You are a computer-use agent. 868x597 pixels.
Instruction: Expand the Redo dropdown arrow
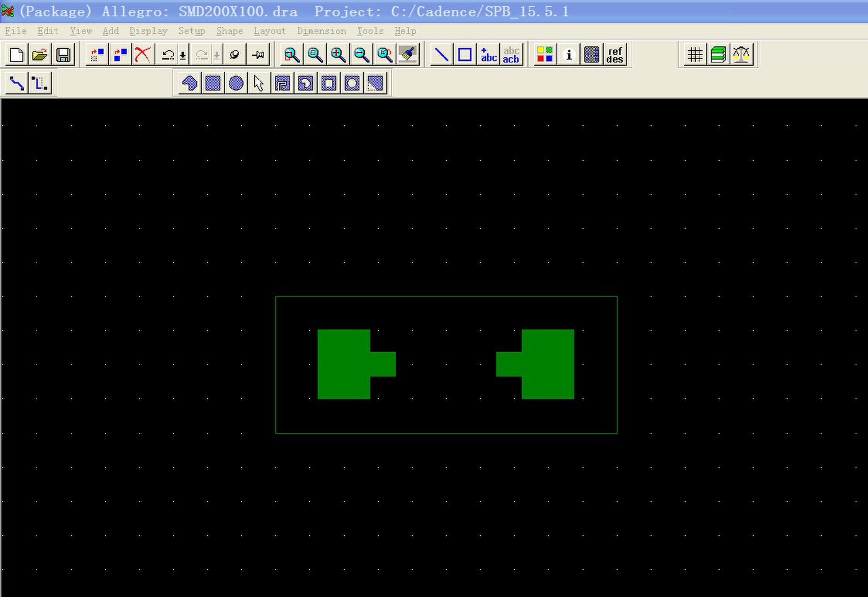click(217, 55)
